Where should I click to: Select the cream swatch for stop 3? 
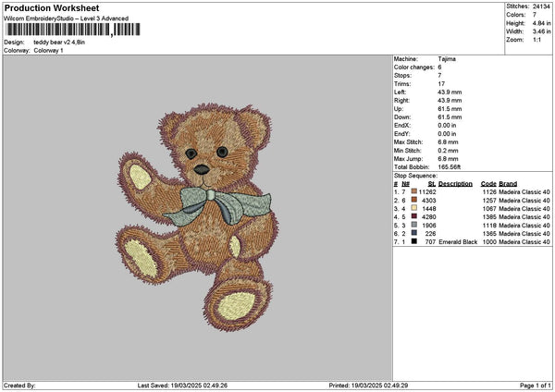point(412,208)
